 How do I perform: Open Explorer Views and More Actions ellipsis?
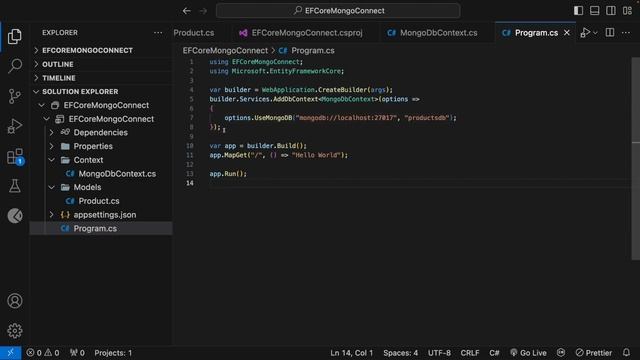click(x=158, y=33)
